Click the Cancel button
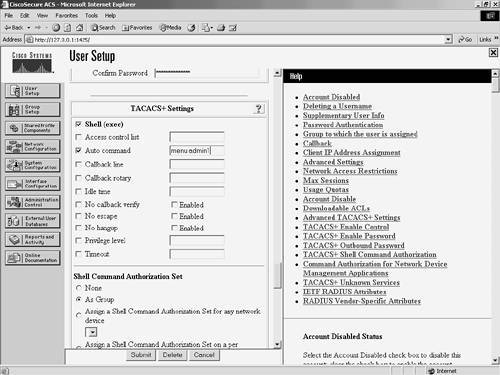Screen dimensions: 500x375 [x=204, y=355]
